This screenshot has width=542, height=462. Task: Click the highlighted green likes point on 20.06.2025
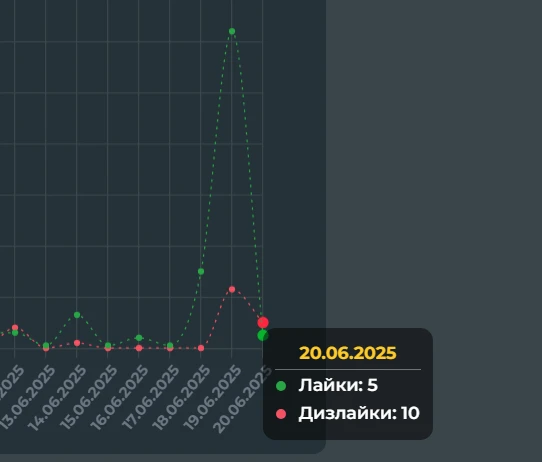pos(263,335)
